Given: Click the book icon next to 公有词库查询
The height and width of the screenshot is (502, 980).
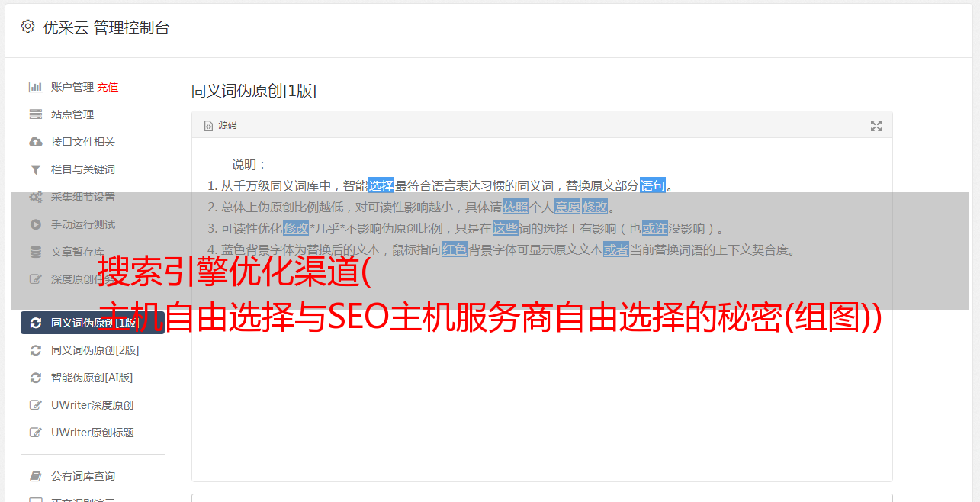Looking at the screenshot, I should click(35, 476).
